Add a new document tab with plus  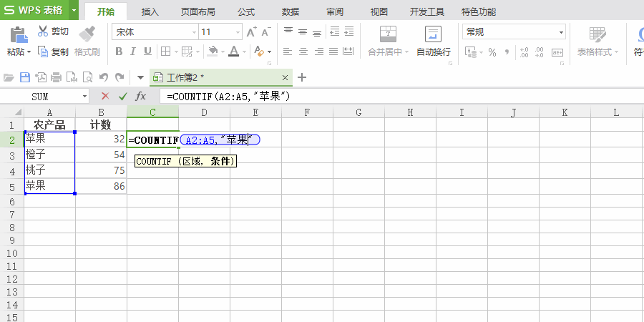click(x=302, y=77)
